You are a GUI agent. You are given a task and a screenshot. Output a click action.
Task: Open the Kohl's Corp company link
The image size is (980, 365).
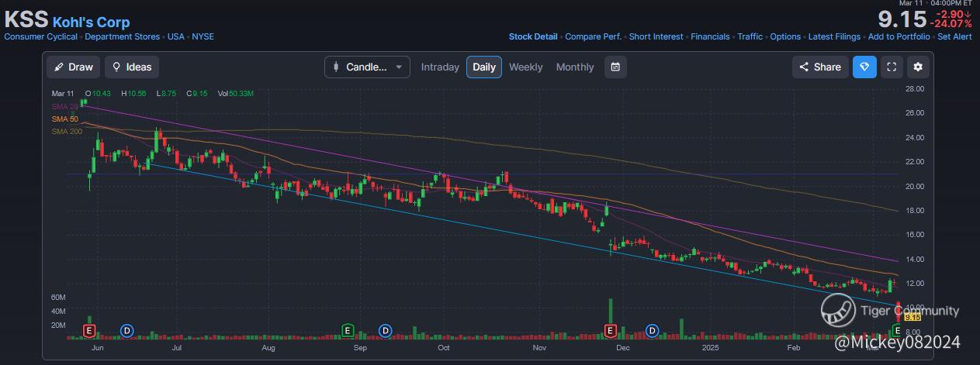92,22
